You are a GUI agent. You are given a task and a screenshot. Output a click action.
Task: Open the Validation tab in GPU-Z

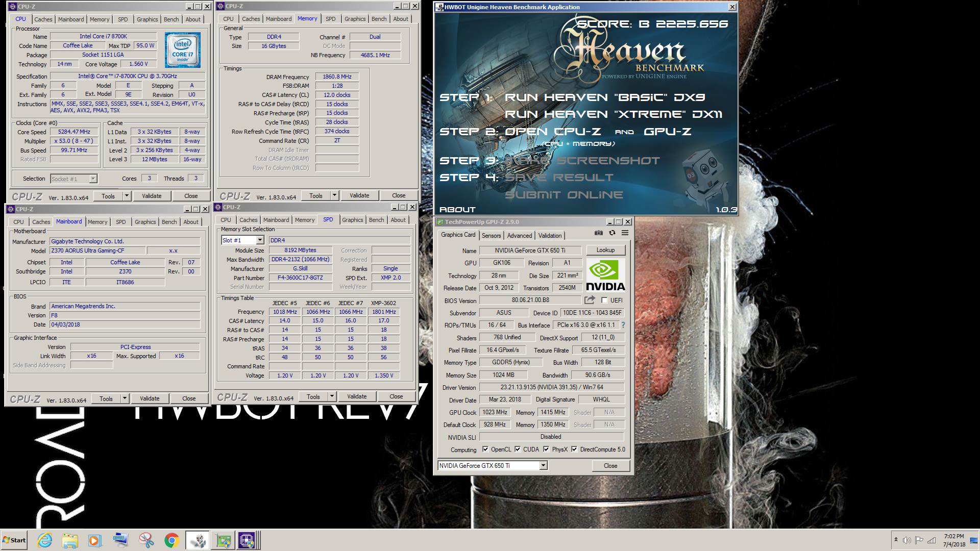pyautogui.click(x=550, y=236)
